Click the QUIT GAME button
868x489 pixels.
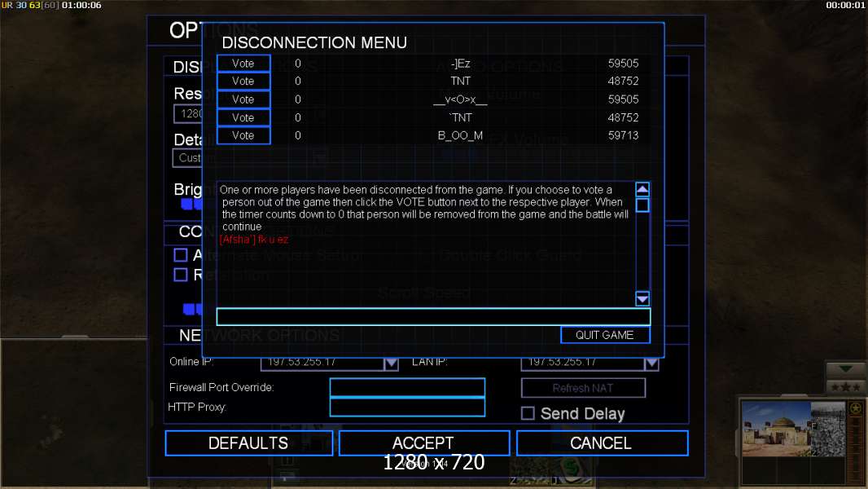point(605,335)
